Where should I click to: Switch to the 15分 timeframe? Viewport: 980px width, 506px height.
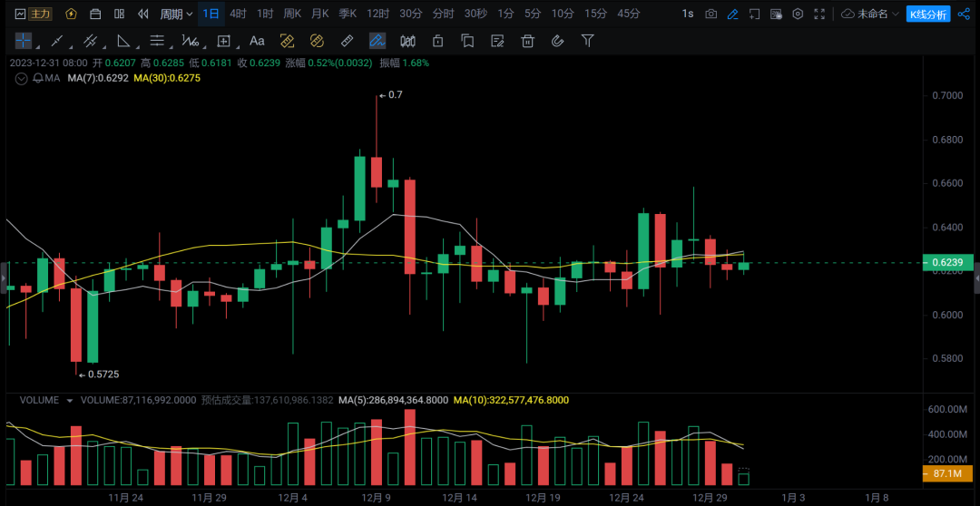coord(595,14)
